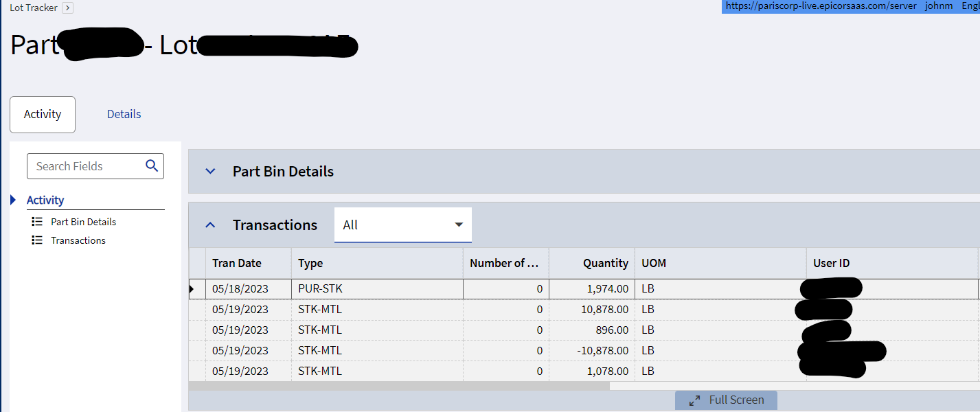Open Transactions from the sidebar list
The width and height of the screenshot is (980, 412).
click(x=78, y=240)
